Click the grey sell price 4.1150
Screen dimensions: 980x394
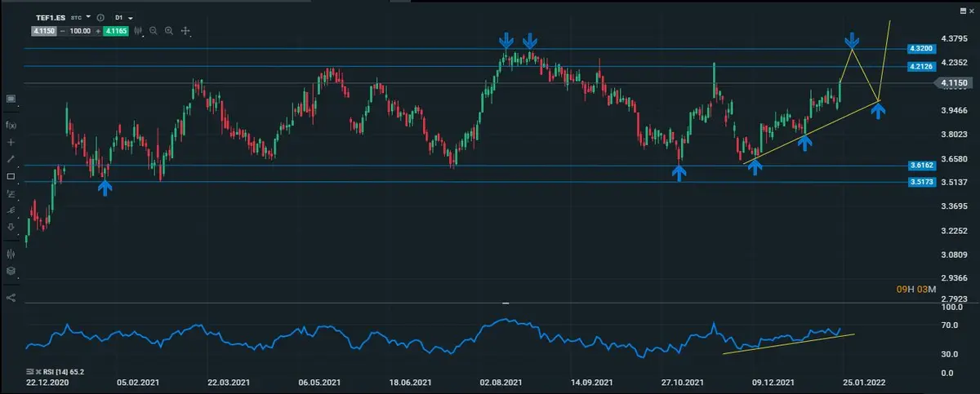point(44,31)
